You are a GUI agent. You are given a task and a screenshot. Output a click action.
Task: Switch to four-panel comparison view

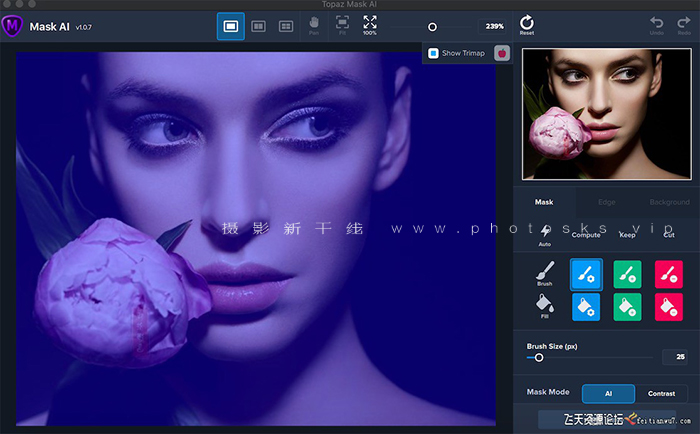tap(286, 26)
